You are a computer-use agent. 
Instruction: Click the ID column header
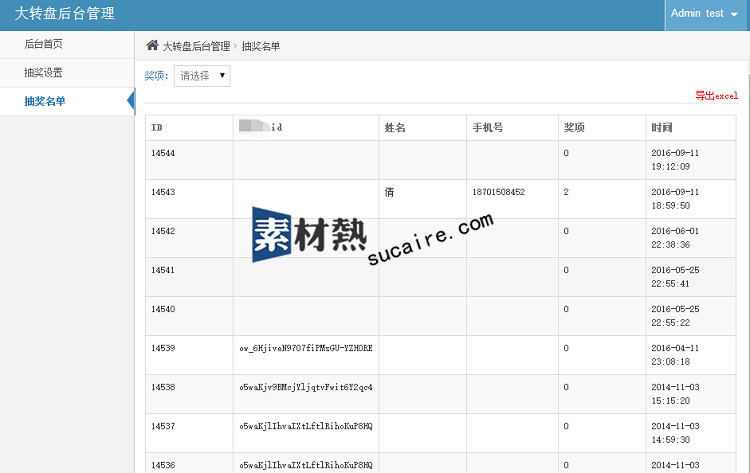tap(157, 128)
